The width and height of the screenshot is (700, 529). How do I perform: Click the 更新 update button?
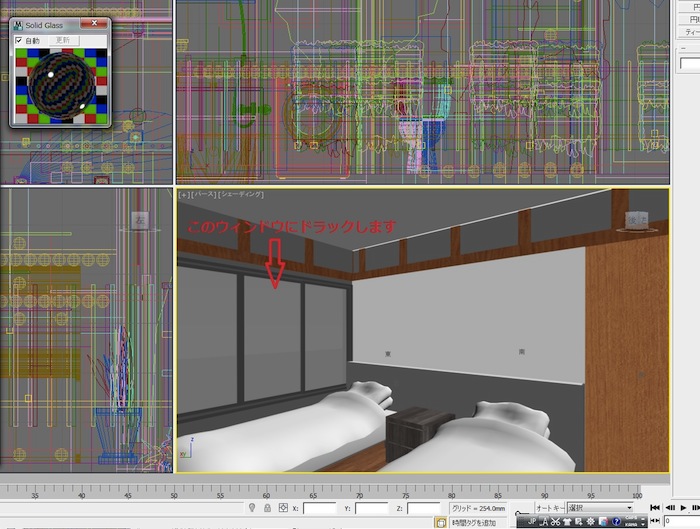63,41
